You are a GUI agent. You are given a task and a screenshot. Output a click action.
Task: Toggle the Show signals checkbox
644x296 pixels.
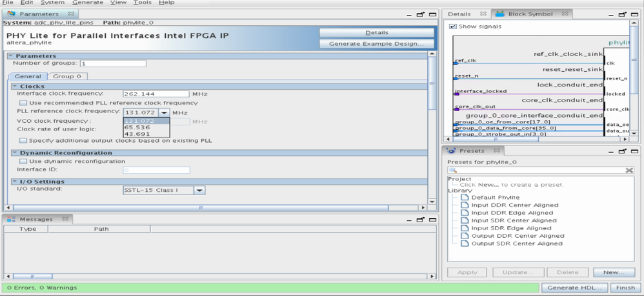coord(452,26)
